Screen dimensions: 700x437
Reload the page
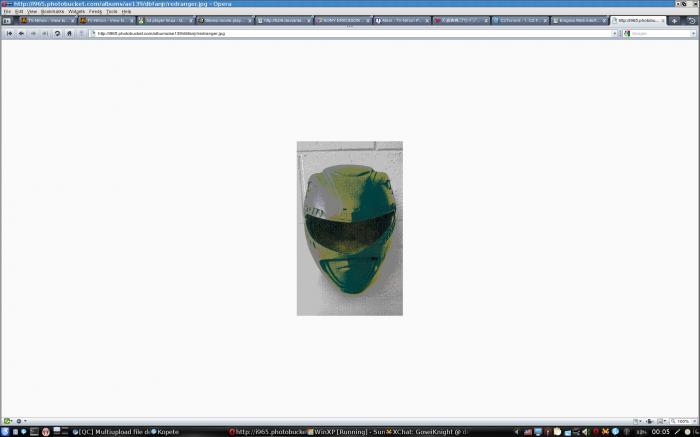(57, 33)
